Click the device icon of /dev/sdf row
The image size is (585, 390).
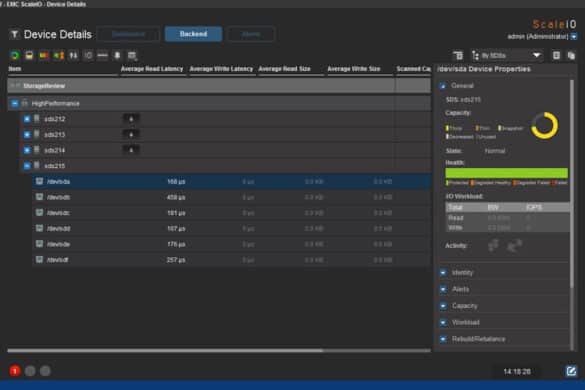click(x=39, y=259)
